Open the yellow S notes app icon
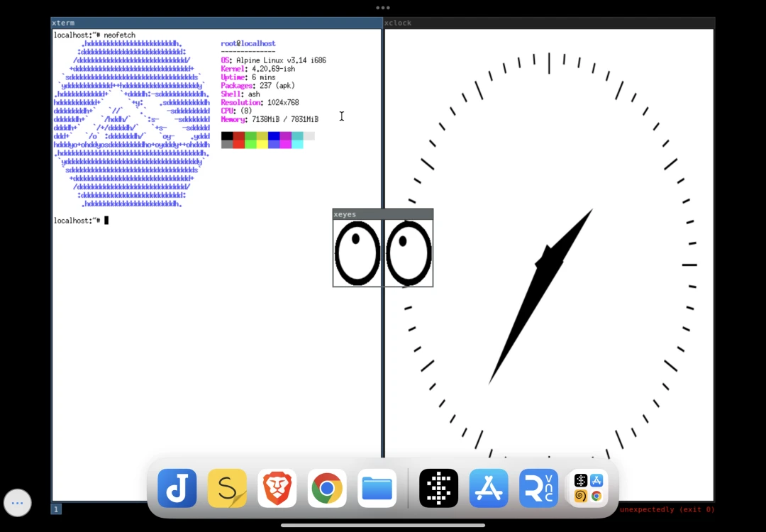This screenshot has width=766, height=532. pos(227,488)
